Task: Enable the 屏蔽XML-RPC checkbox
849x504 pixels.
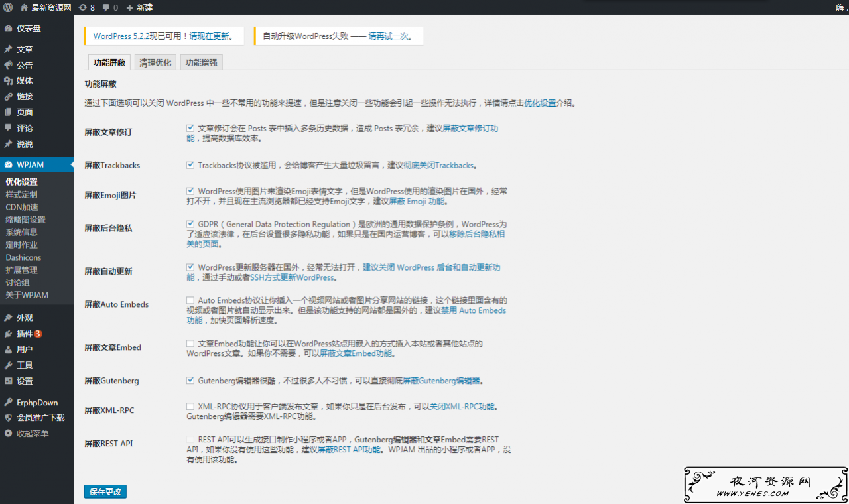Action: [190, 407]
